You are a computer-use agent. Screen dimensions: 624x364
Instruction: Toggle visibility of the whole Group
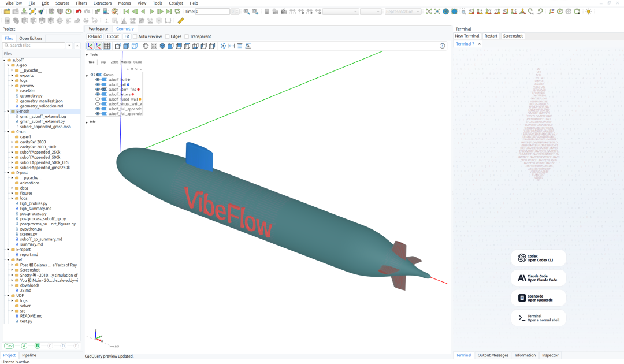pos(92,75)
